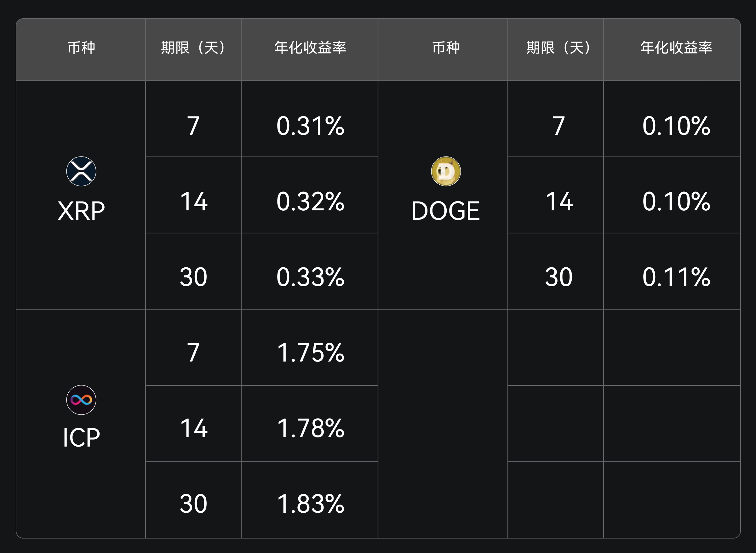Click the 0.31% annualized yield cell
Screen dimensions: 756x553
click(x=310, y=126)
